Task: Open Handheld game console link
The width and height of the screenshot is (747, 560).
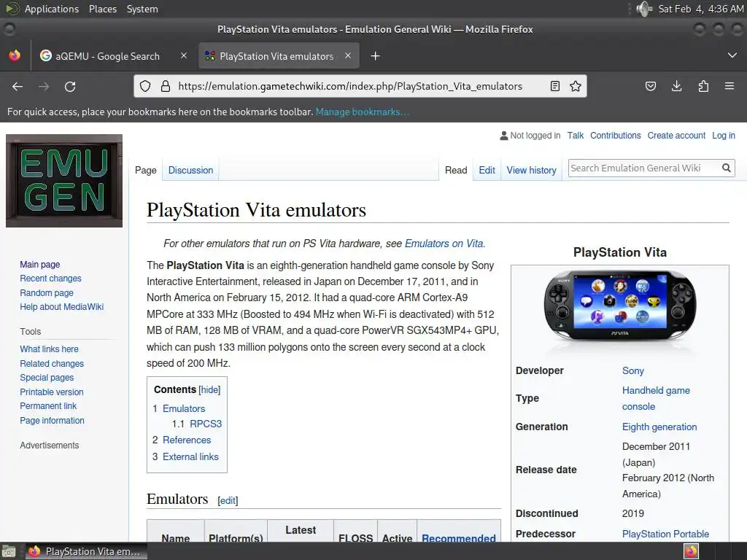Action: (656, 399)
